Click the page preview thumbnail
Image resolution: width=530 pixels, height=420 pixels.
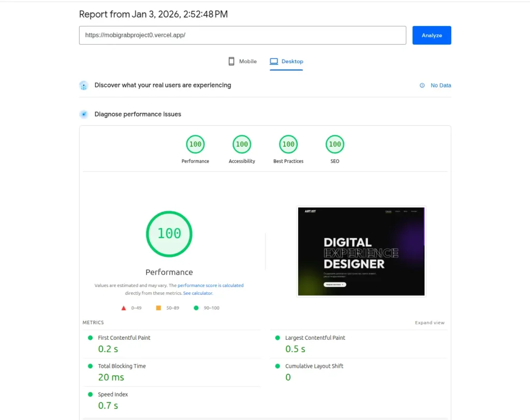click(x=361, y=252)
